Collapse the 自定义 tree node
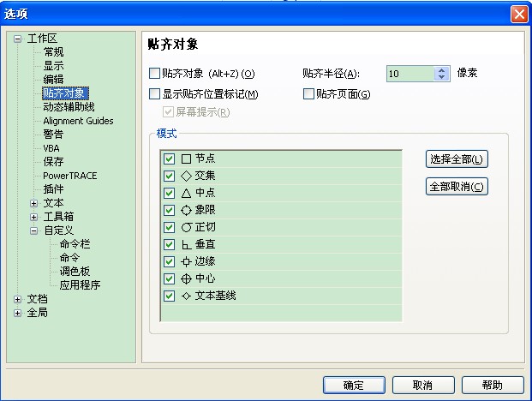Image resolution: width=532 pixels, height=401 pixels. tap(33, 230)
